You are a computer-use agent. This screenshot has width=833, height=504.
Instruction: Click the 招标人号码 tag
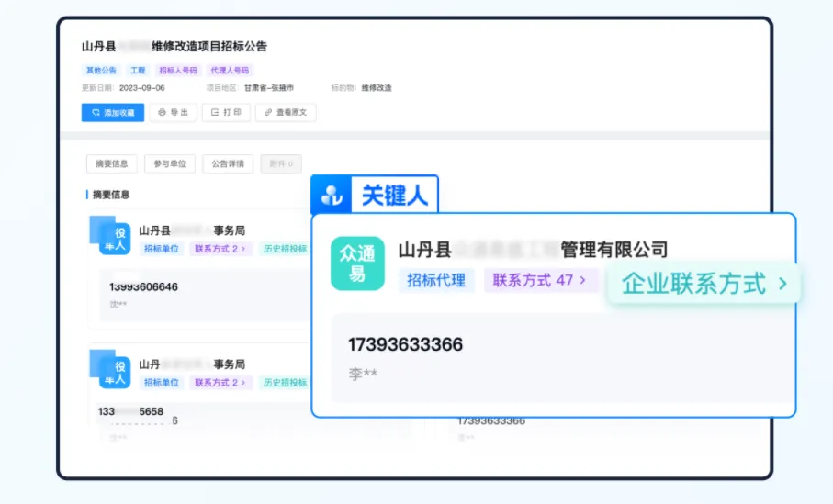[x=178, y=70]
